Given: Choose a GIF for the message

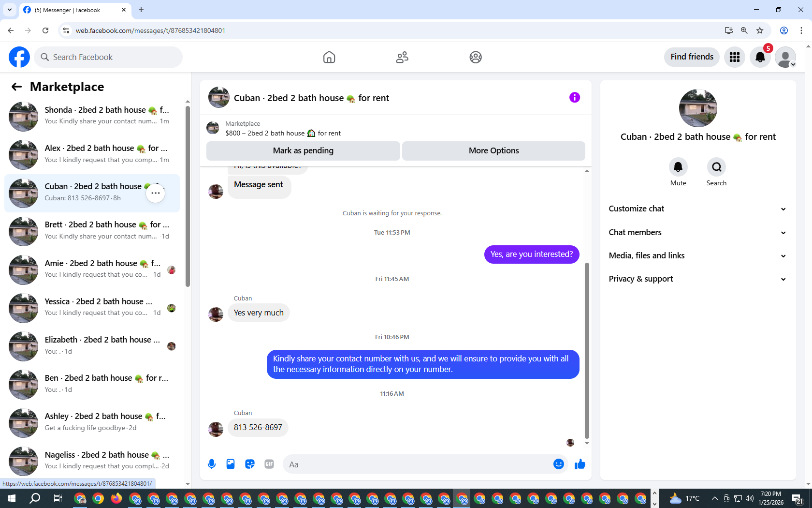Looking at the screenshot, I should [x=269, y=464].
